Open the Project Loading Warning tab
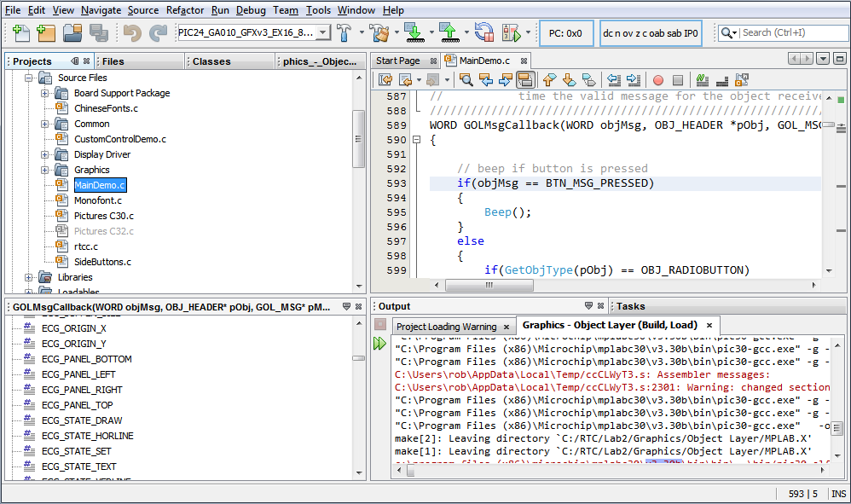The image size is (851, 504). pos(446,326)
